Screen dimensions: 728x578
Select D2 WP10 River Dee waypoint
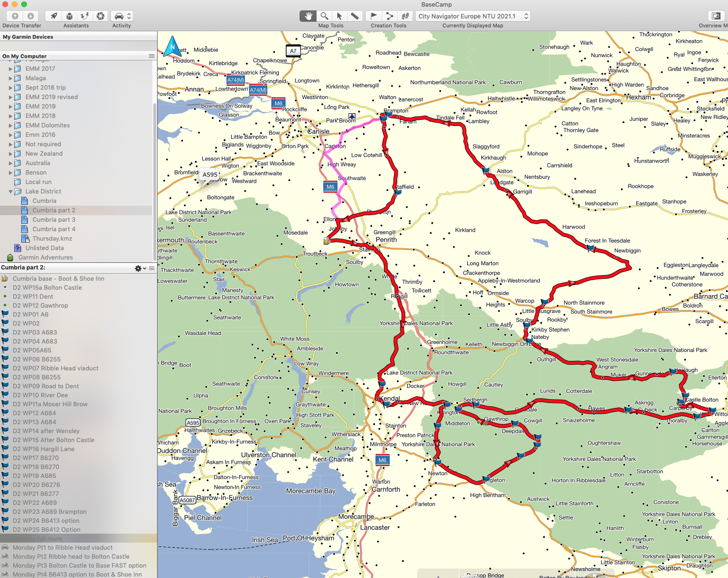click(40, 395)
